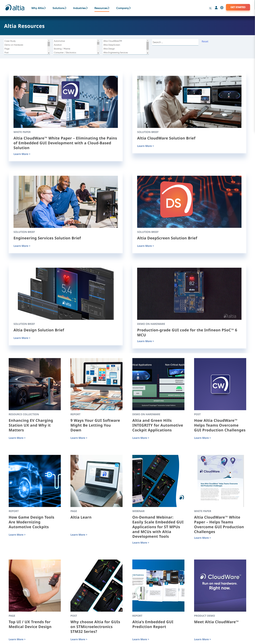The image size is (255, 644).
Task: Open 9 Ways Your GUI Software report
Action: (x=95, y=425)
